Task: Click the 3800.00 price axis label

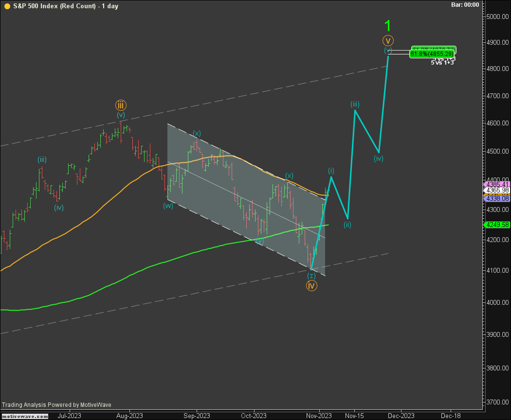Action: [498, 368]
